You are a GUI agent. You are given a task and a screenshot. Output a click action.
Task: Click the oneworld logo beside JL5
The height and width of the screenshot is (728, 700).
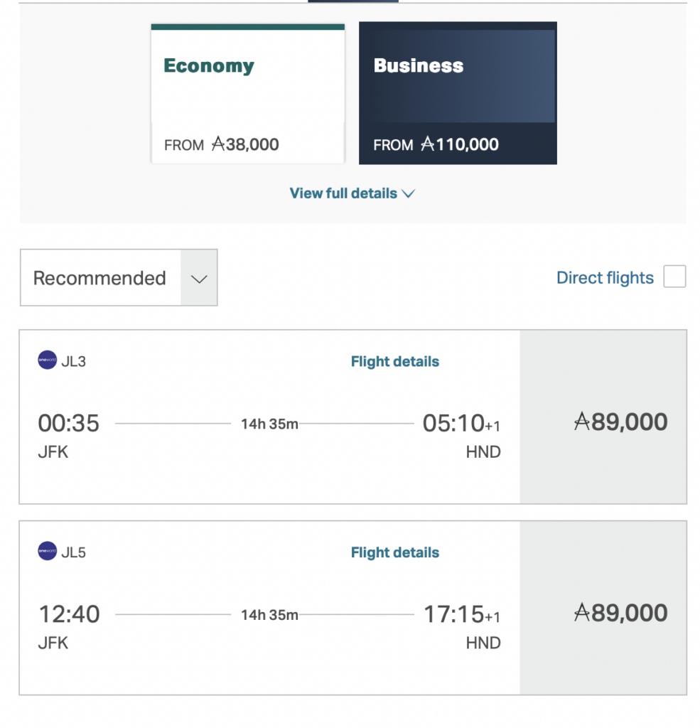tap(47, 552)
